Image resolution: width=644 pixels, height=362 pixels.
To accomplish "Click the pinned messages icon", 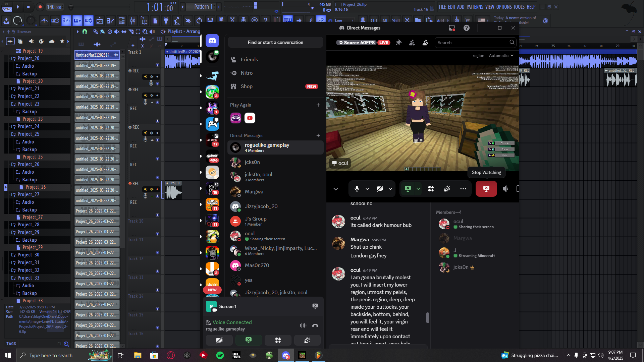I will coord(398,43).
